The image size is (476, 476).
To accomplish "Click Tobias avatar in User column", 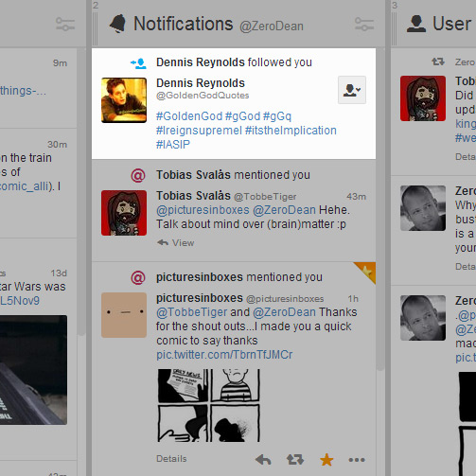I will (x=423, y=98).
